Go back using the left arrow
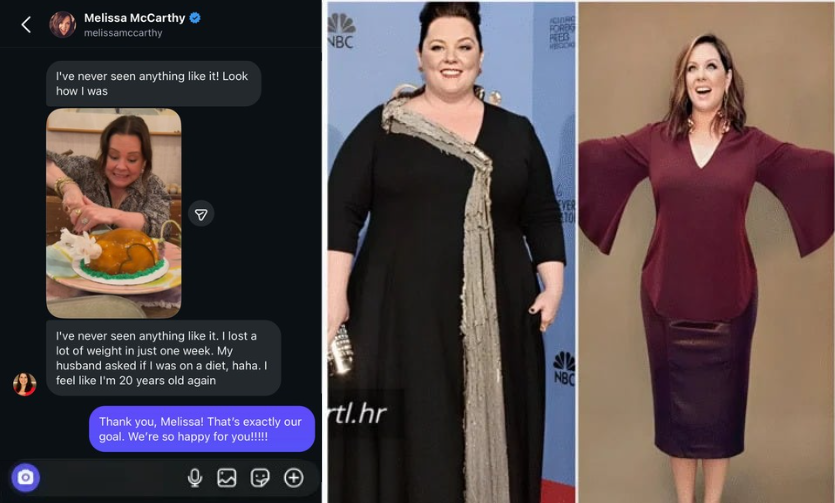Image resolution: width=835 pixels, height=503 pixels. click(26, 24)
